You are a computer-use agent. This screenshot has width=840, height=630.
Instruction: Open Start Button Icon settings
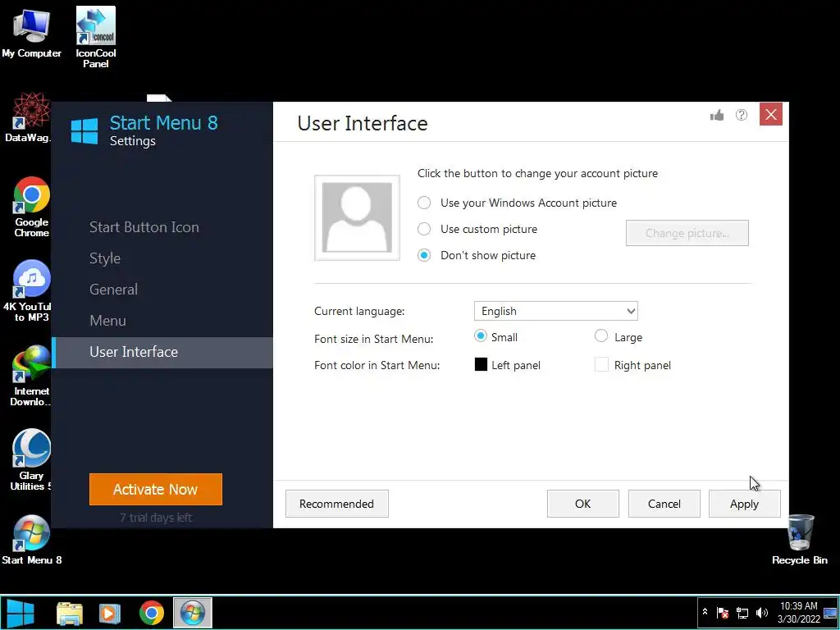(x=144, y=227)
